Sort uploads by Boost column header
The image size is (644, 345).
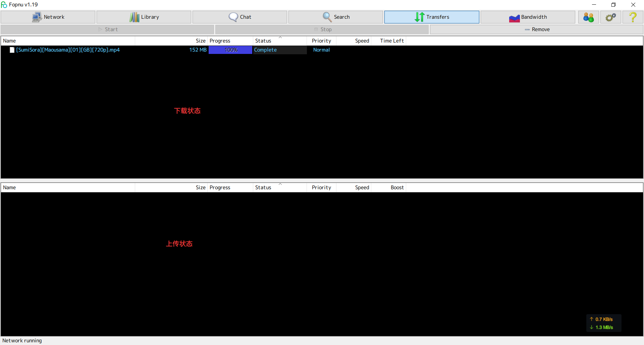397,188
